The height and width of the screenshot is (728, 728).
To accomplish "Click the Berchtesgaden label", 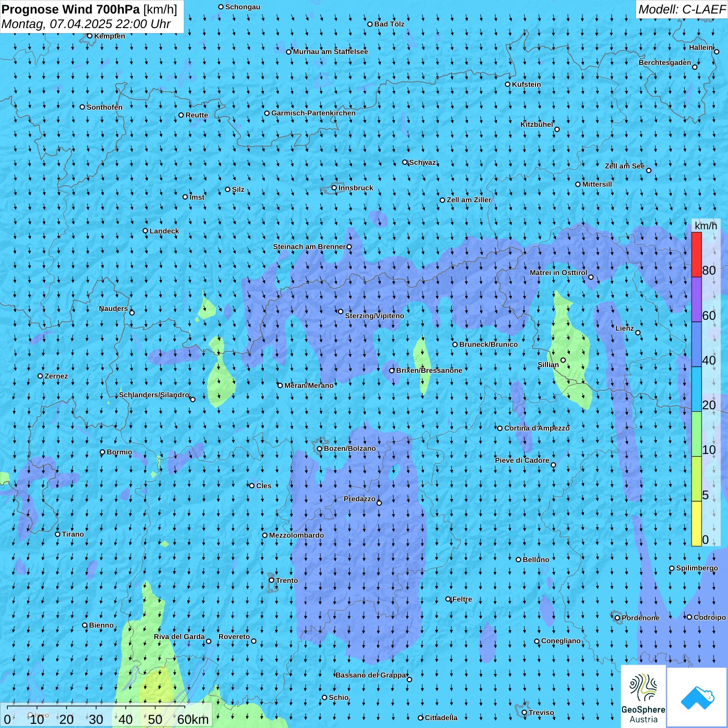I will tap(665, 62).
